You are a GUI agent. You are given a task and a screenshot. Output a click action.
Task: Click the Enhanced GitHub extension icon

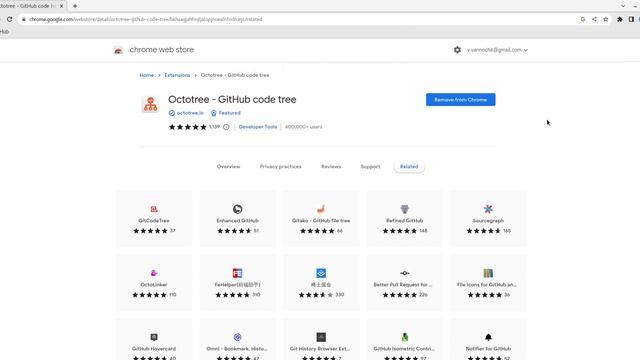point(238,209)
